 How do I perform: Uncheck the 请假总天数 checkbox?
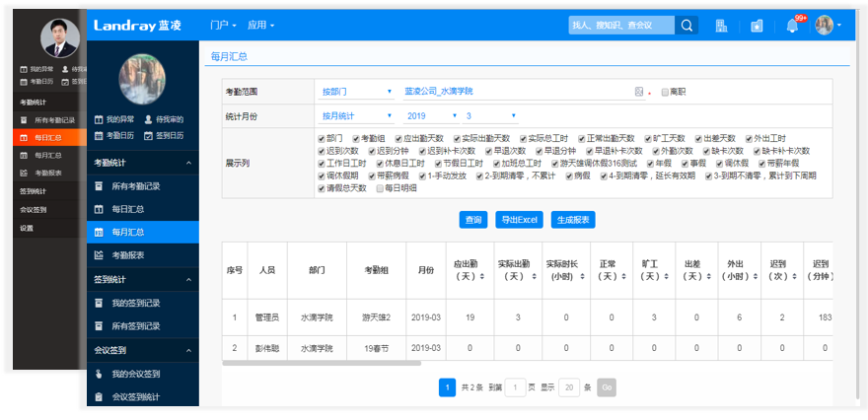322,188
